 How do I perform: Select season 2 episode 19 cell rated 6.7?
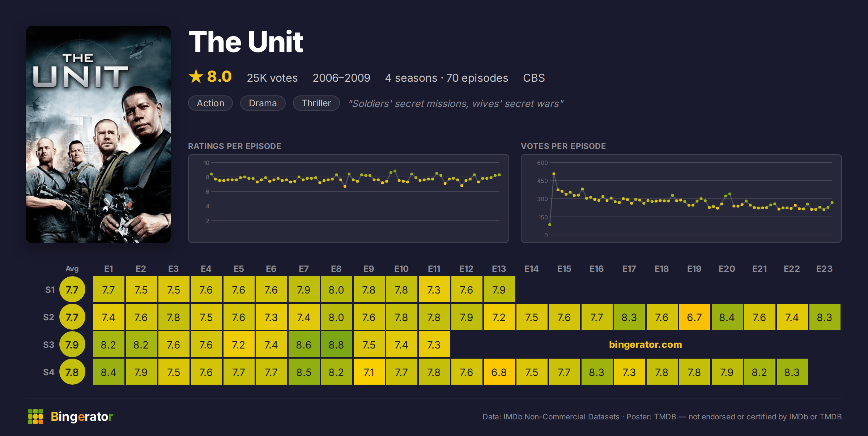(x=694, y=317)
